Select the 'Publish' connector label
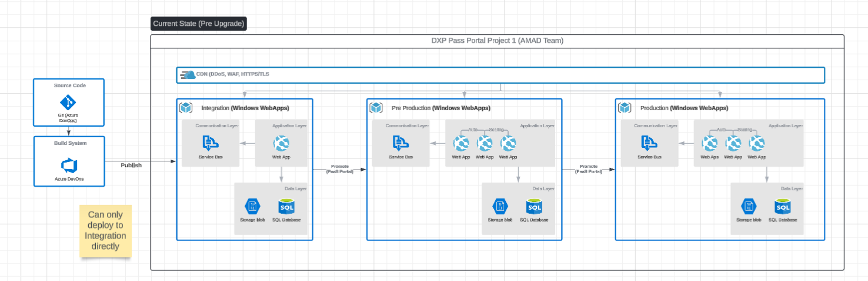The height and width of the screenshot is (281, 868). [x=131, y=166]
